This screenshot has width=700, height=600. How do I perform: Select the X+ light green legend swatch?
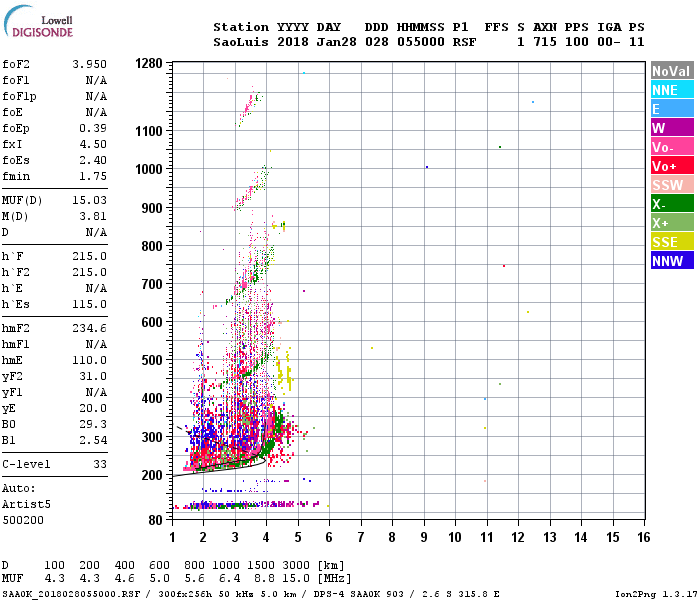click(672, 223)
